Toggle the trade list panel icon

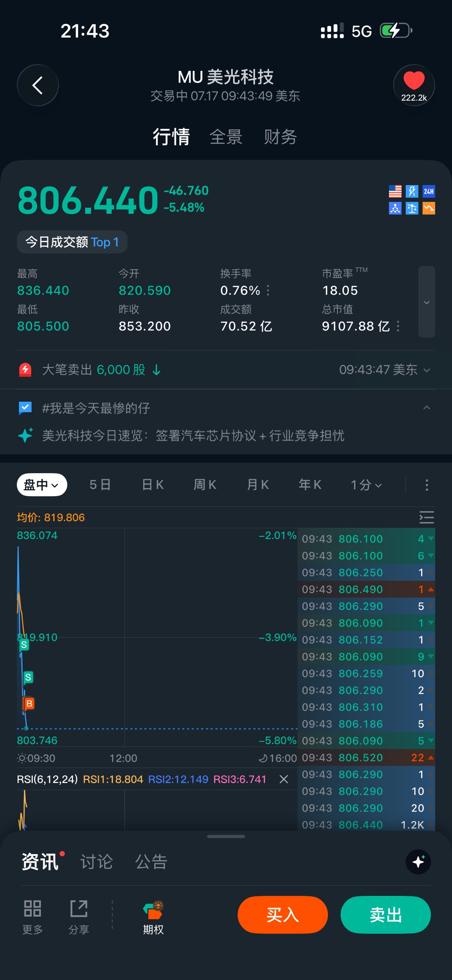pos(426,517)
